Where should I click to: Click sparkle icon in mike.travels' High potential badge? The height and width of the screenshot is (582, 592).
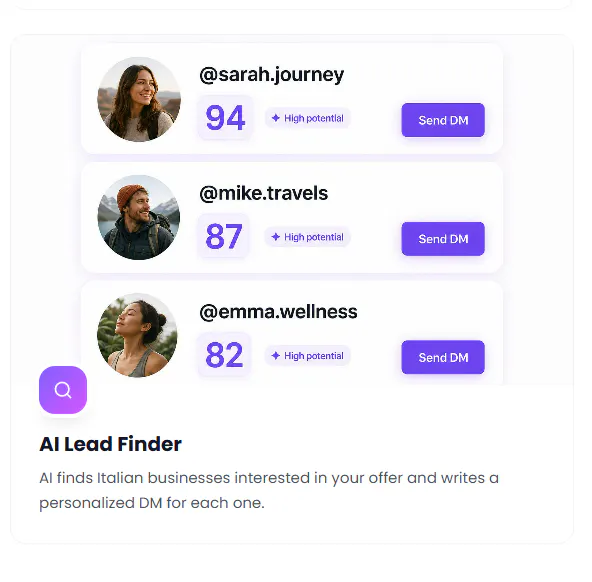click(276, 237)
